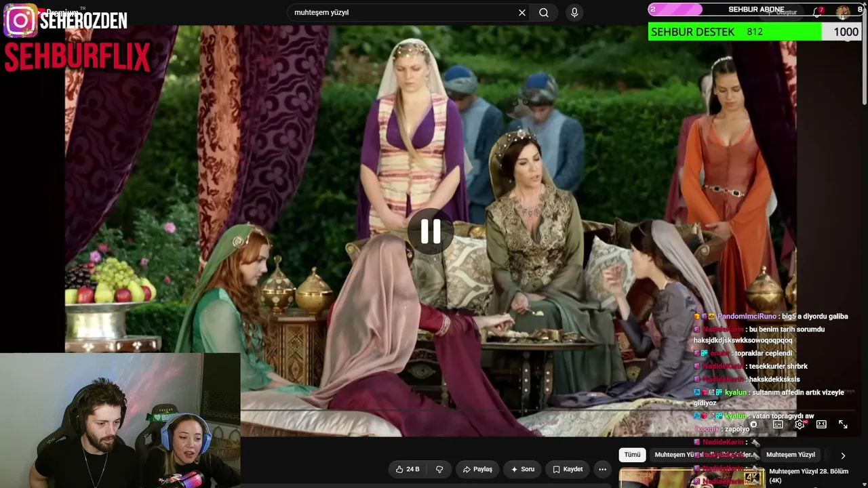Click the Instagram logo overlay
Image resolution: width=868 pixels, height=488 pixels.
click(x=20, y=20)
